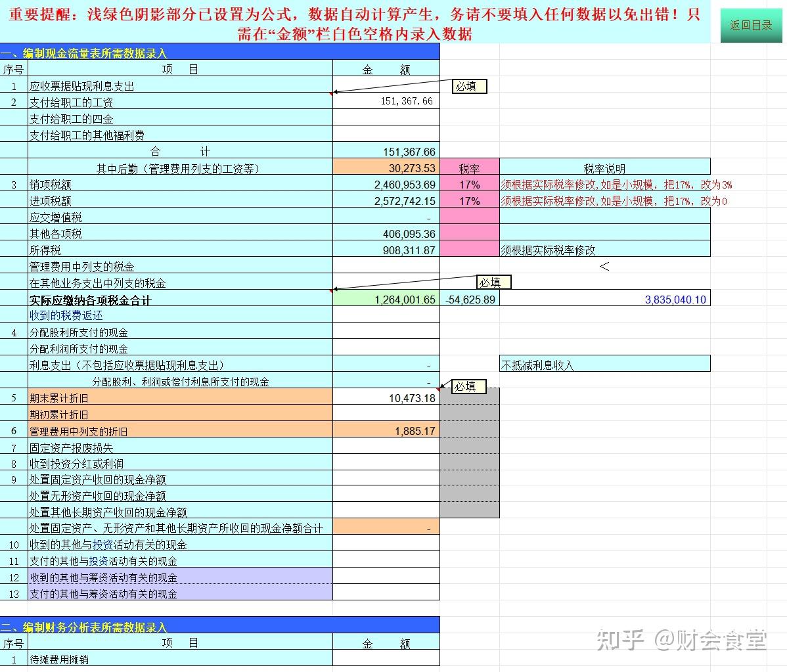The width and height of the screenshot is (787, 672).
Task: Click the cell showing -54,625.89
Action: point(470,299)
